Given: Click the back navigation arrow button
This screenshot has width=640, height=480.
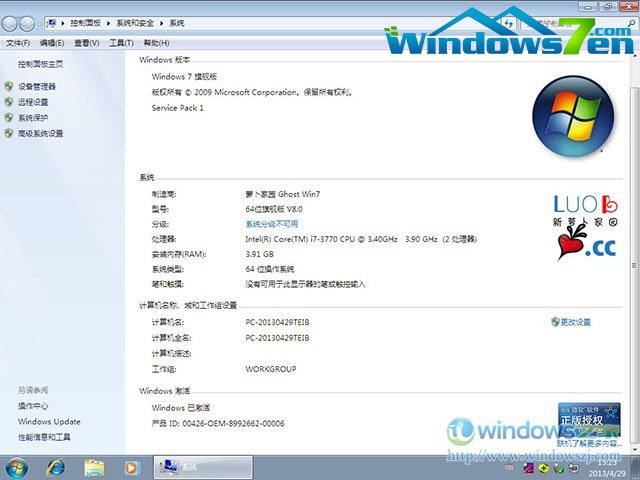Looking at the screenshot, I should tap(12, 22).
